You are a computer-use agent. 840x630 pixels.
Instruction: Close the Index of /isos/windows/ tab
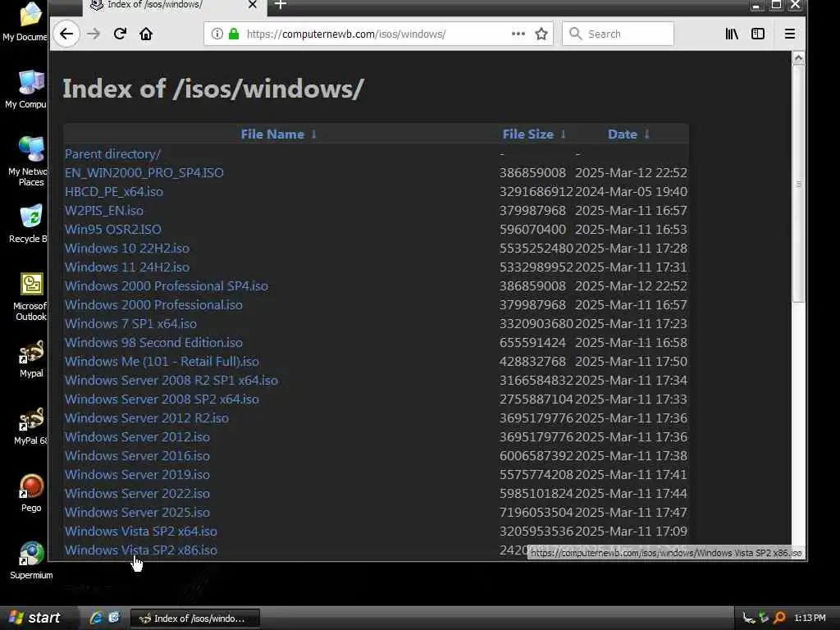(253, 6)
